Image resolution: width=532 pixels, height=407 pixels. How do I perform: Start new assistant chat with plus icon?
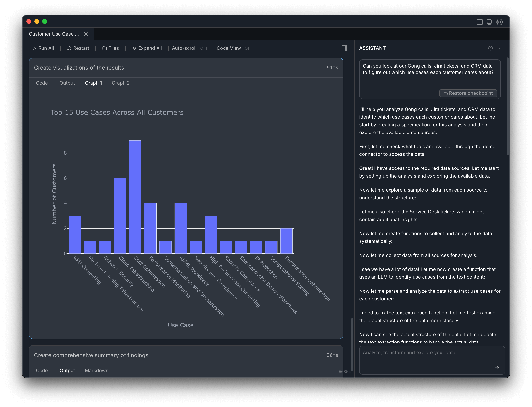click(480, 48)
